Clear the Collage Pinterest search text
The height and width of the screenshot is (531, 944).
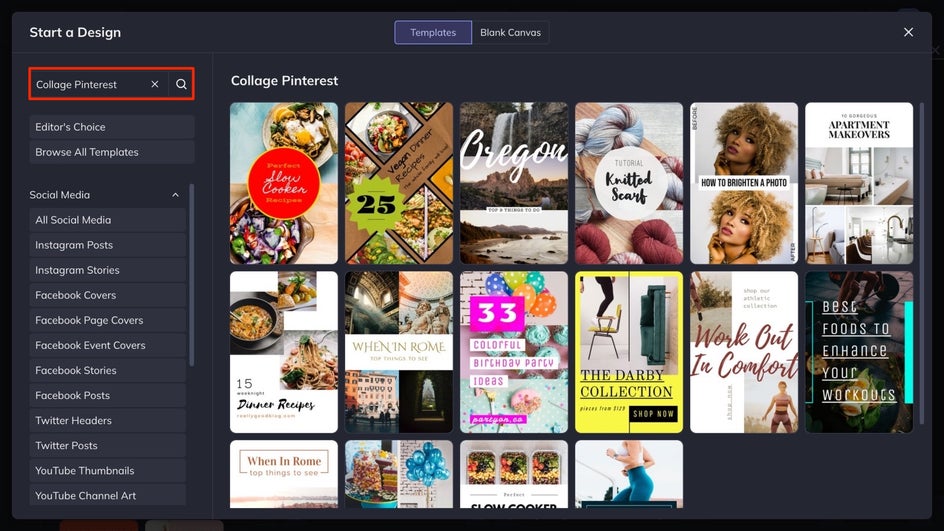point(155,84)
